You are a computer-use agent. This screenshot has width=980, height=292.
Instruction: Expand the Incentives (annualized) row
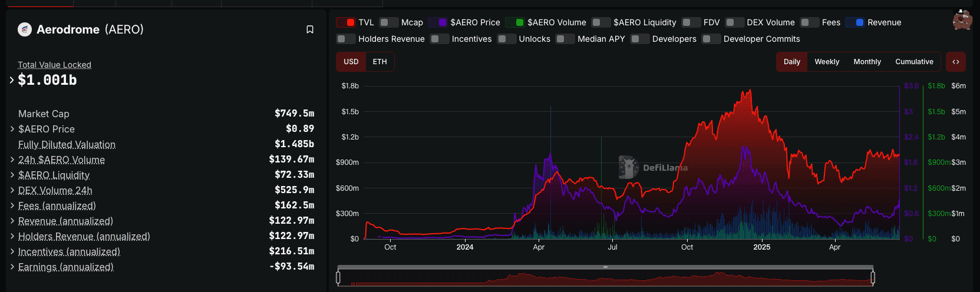(12, 251)
